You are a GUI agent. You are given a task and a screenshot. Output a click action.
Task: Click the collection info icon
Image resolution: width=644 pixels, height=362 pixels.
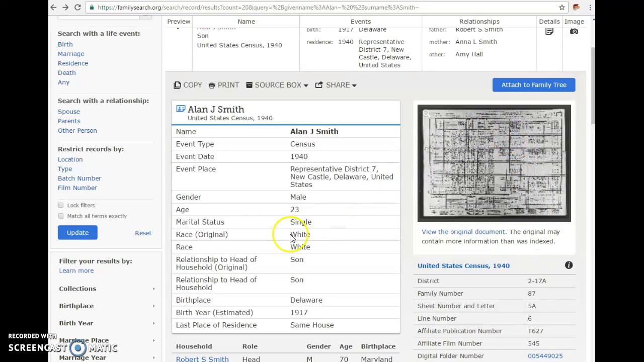tap(569, 265)
